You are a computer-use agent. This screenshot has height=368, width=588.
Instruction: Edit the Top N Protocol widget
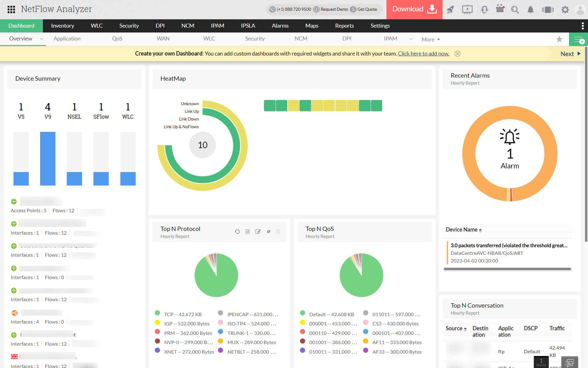pyautogui.click(x=258, y=232)
